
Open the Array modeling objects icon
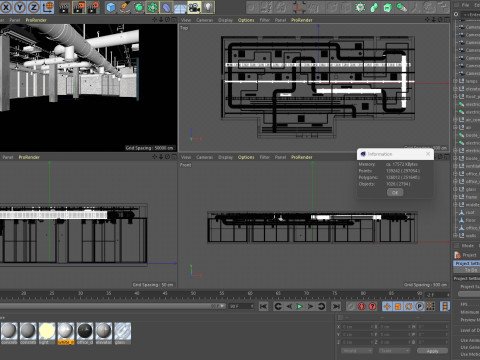153,7
